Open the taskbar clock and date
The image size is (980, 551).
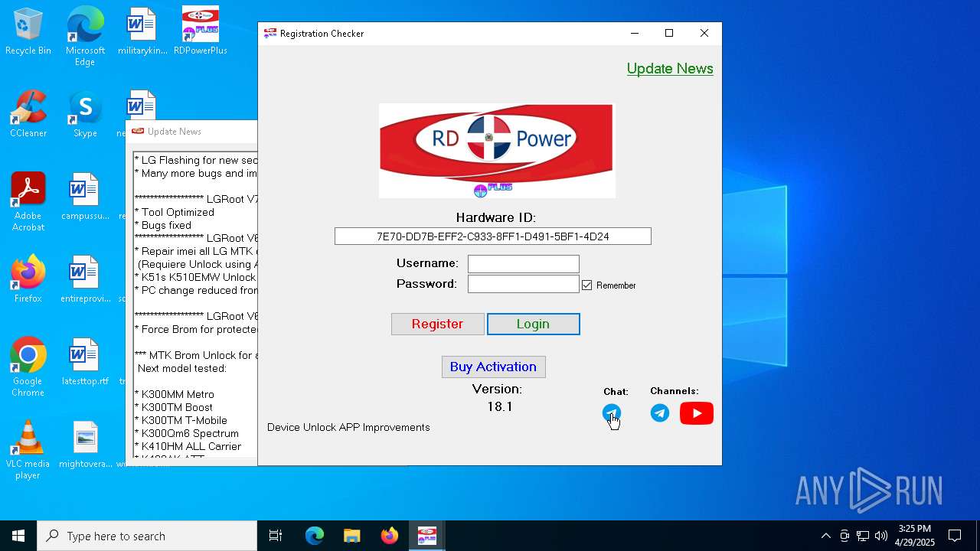point(915,536)
